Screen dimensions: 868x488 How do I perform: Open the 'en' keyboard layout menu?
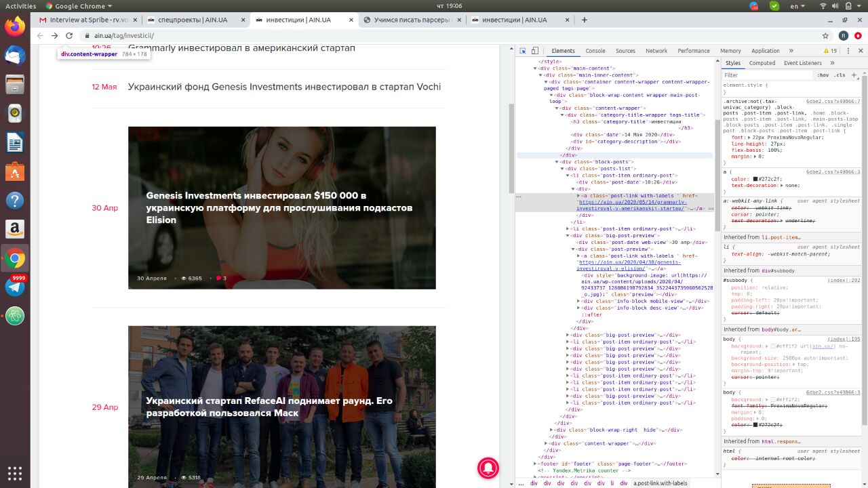pyautogui.click(x=797, y=5)
